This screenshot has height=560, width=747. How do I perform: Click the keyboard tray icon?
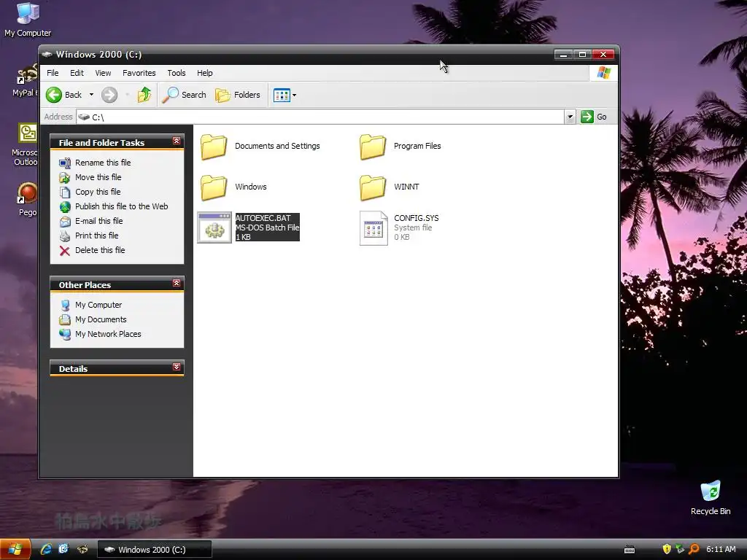pyautogui.click(x=630, y=550)
